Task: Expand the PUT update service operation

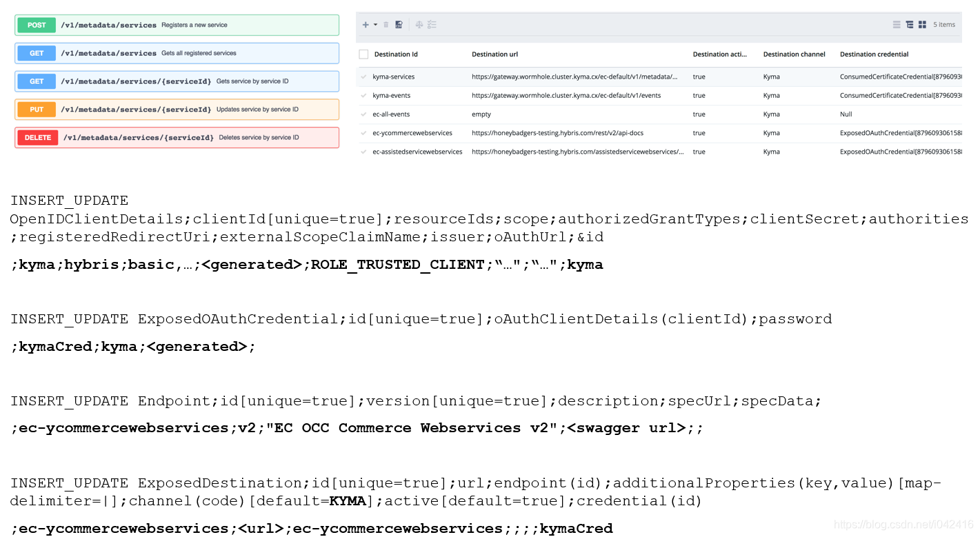Action: tap(177, 110)
